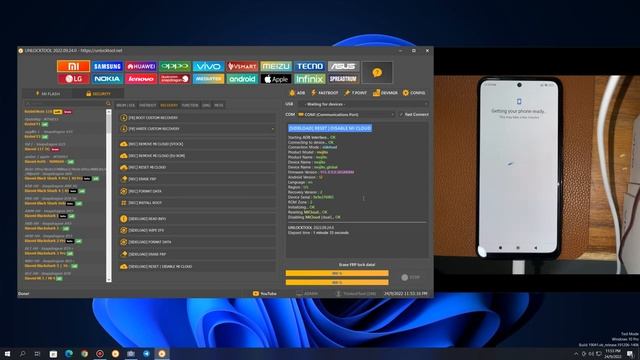This screenshot has height=360, width=640.
Task: Open Microsoft Edge from the taskbar
Action: 69,353
